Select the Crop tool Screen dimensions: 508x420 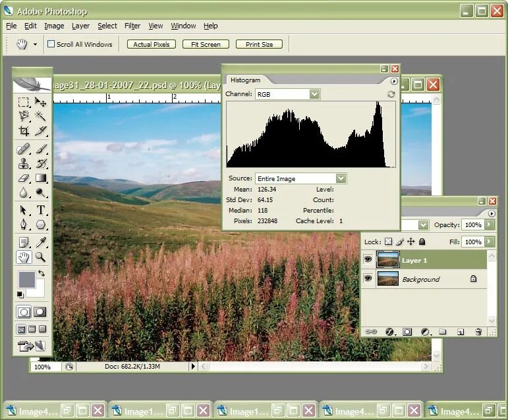(x=24, y=131)
